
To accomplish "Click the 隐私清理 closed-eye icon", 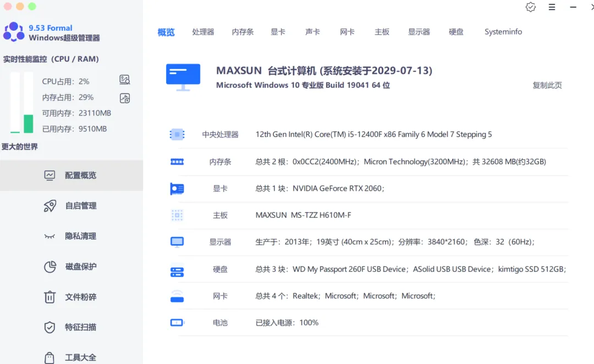I will pos(50,236).
